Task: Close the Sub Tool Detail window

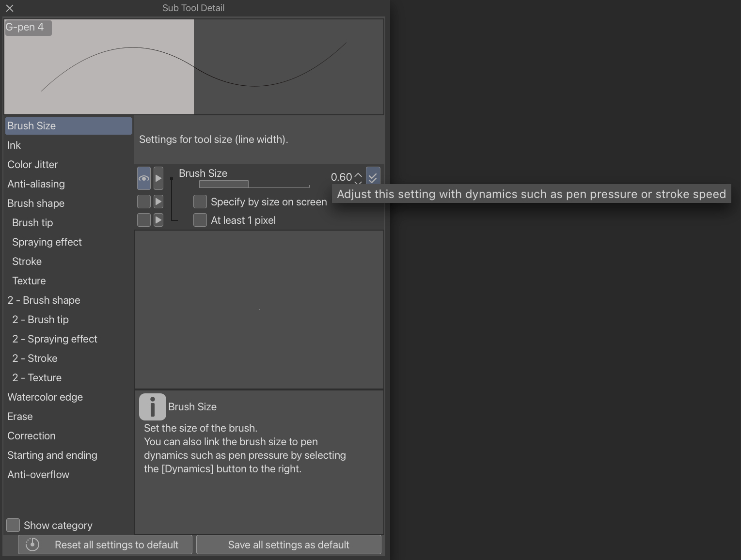Action: [10, 8]
